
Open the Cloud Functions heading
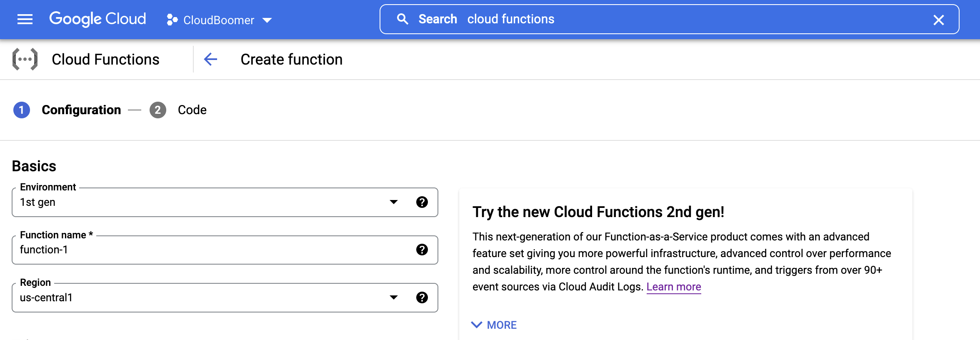105,60
